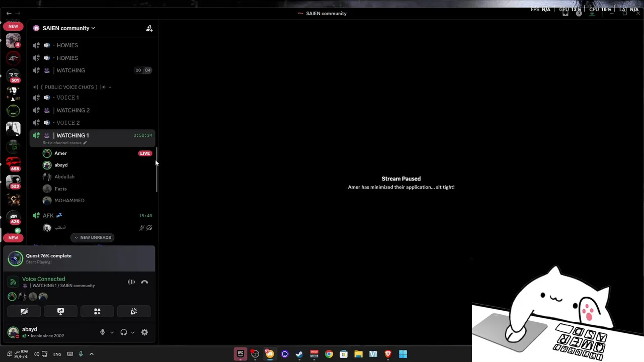Click Set a channel status link

tap(64, 143)
